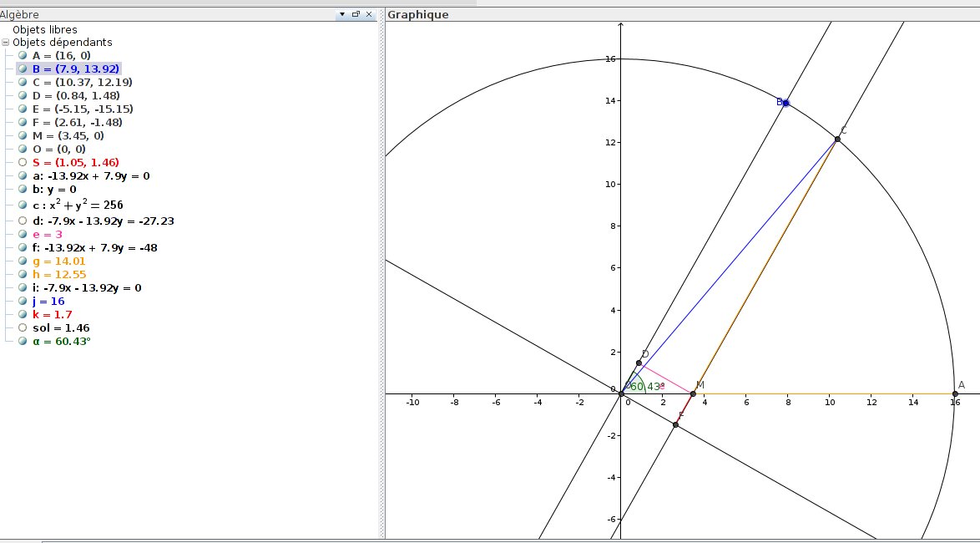Screen dimensions: 980x543
Task: Select point A at x = 16
Action: (x=955, y=393)
